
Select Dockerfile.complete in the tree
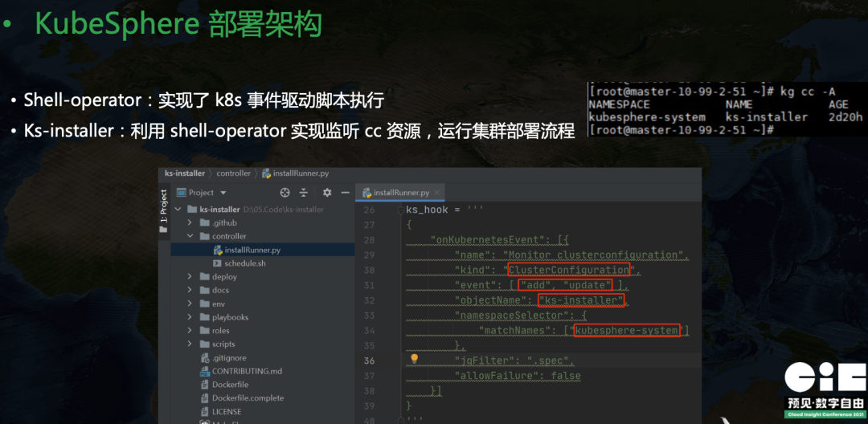pyautogui.click(x=248, y=398)
